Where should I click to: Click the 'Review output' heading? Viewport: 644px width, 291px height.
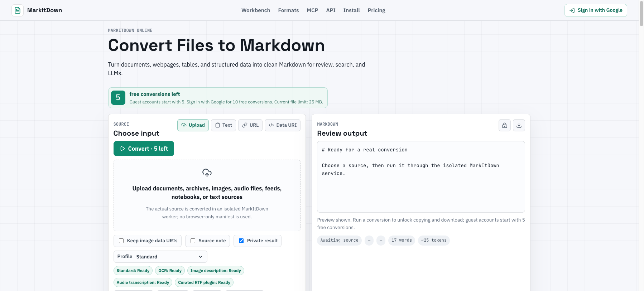tap(342, 134)
